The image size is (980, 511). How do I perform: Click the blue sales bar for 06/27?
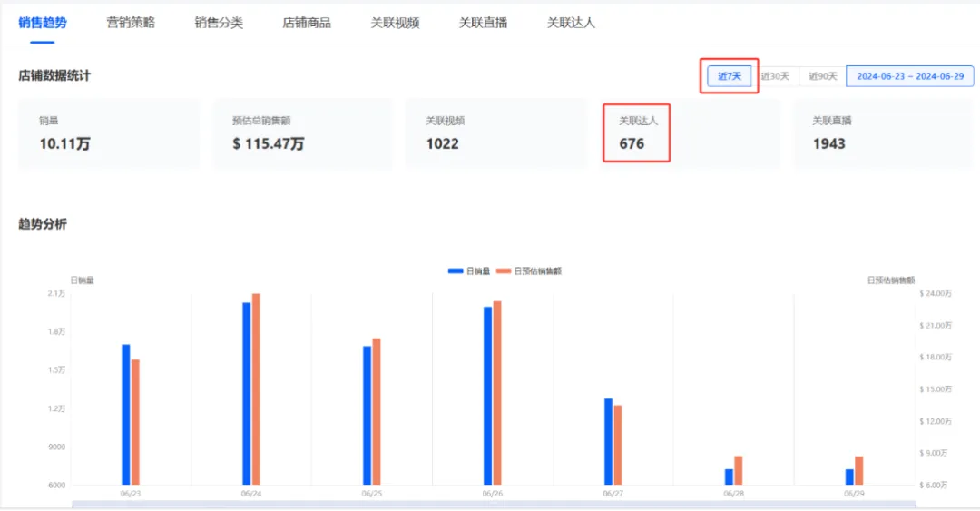pos(608,442)
